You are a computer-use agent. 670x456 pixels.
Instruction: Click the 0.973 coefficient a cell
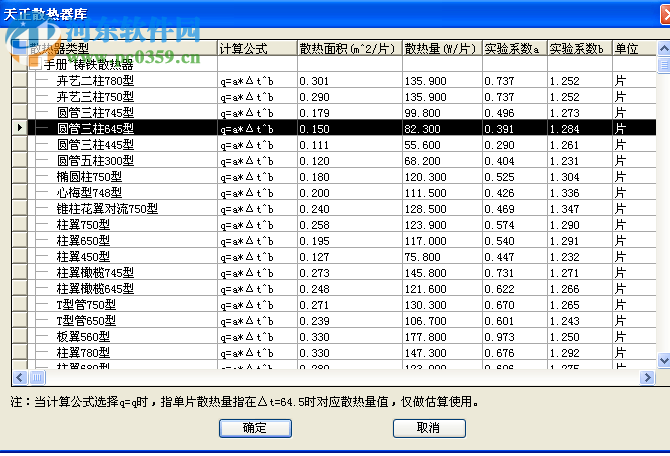[515, 337]
